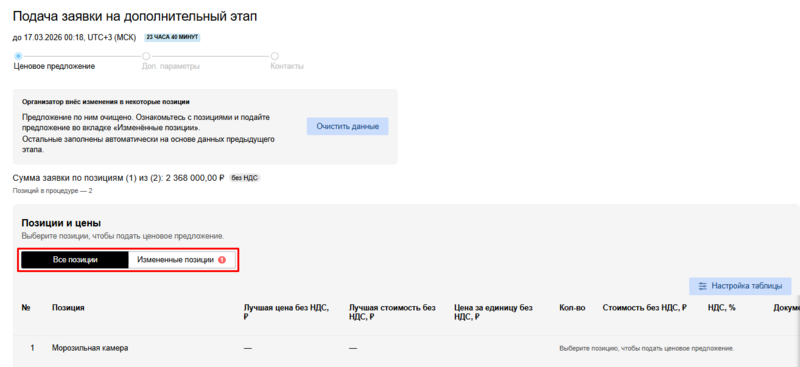
Task: Select the "Доп. параметры" step circle
Action: click(146, 56)
